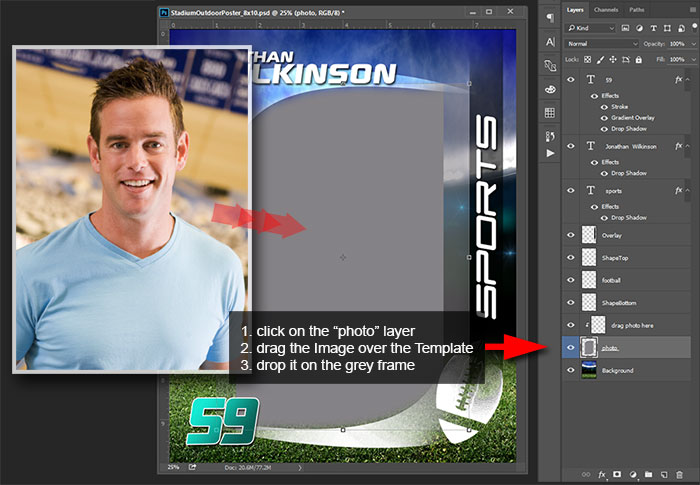Switch to the Channels tab
Viewport: 700px width, 485px height.
606,10
